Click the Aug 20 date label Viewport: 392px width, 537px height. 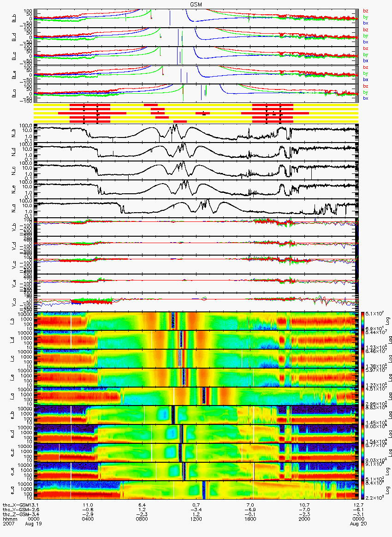point(358,524)
